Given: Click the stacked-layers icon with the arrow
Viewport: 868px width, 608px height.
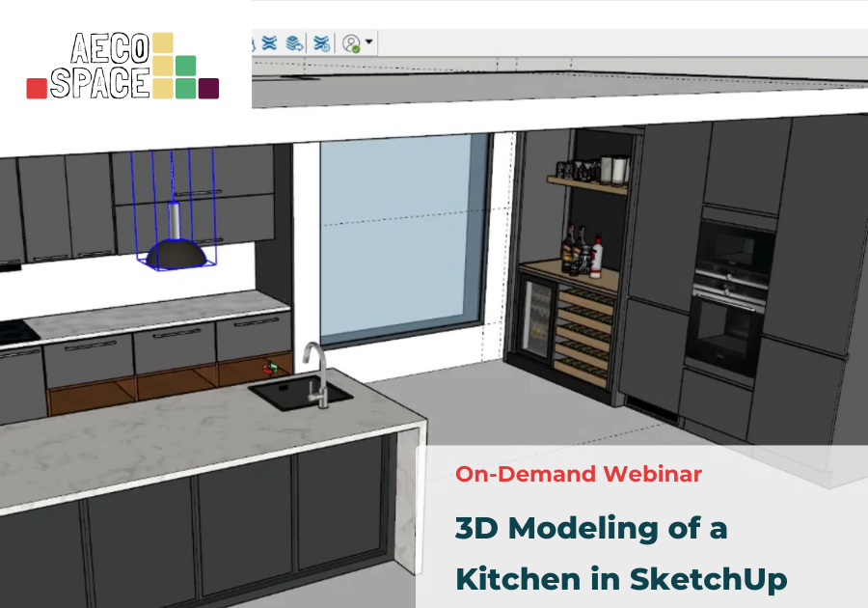Looking at the screenshot, I should click(x=295, y=43).
